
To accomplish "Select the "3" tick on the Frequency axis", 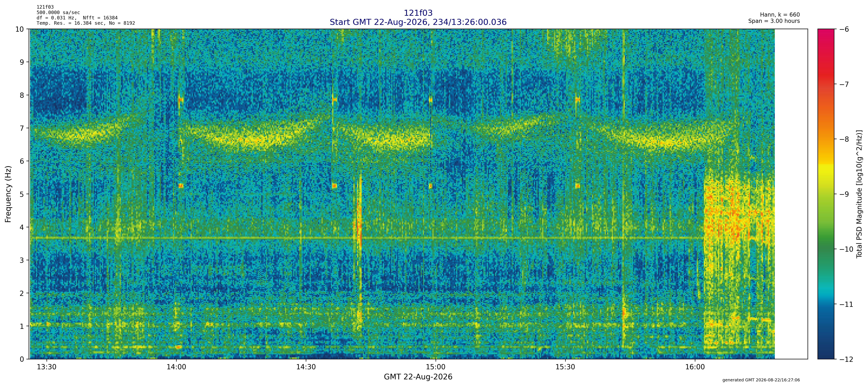I will 22,260.
